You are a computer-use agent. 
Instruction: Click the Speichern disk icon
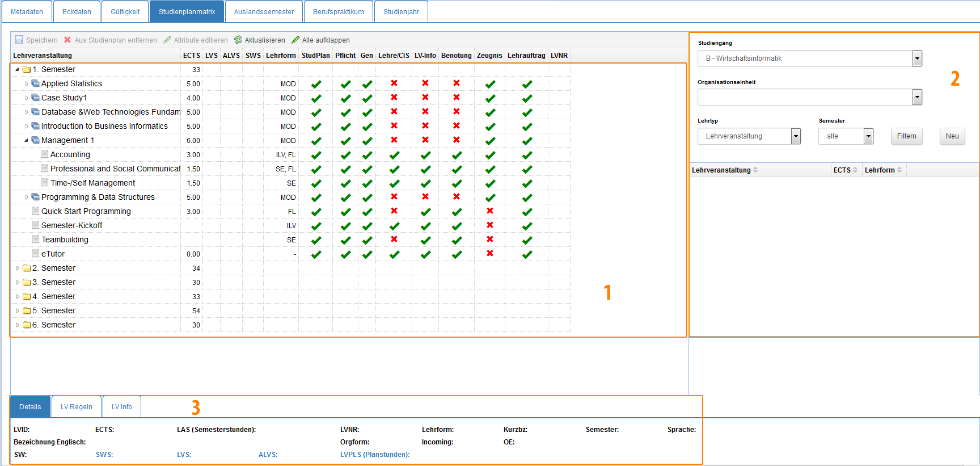tap(19, 40)
